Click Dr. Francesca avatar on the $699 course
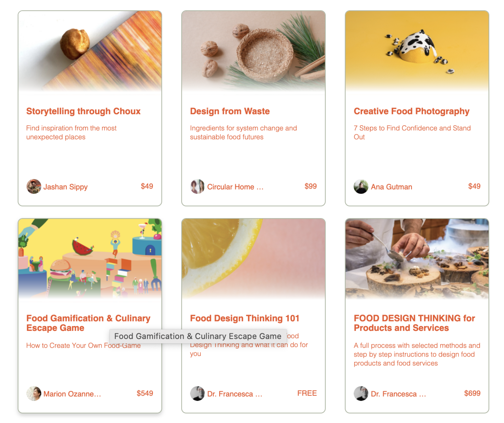Screen dimensions: 504x423 pos(361,393)
